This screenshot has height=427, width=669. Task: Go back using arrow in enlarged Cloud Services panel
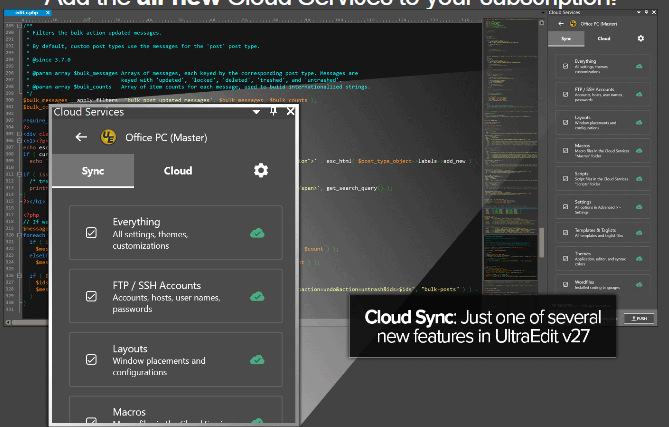(x=81, y=137)
